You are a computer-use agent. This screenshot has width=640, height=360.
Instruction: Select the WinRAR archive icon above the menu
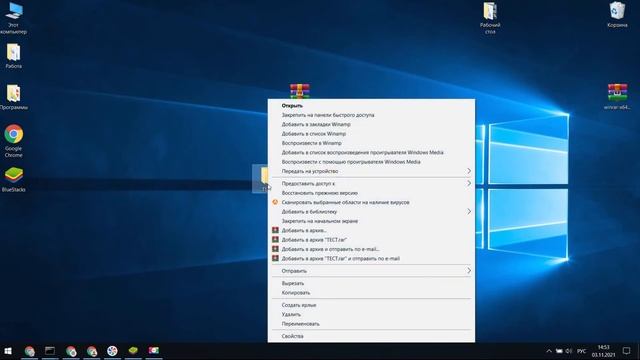300,91
